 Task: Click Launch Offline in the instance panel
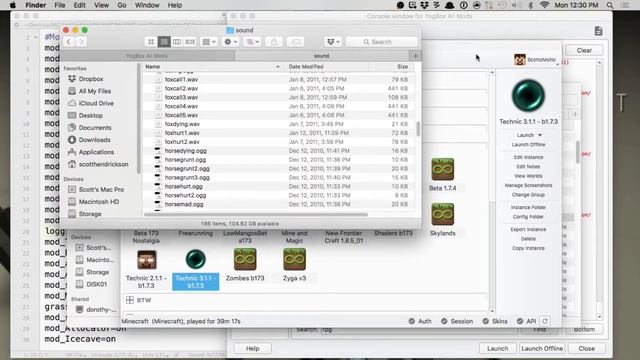528,144
